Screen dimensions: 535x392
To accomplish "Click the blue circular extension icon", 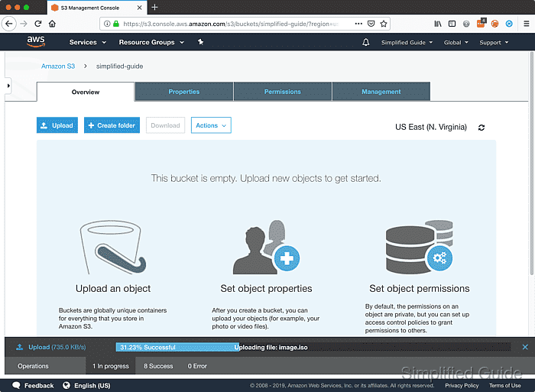I will [509, 24].
